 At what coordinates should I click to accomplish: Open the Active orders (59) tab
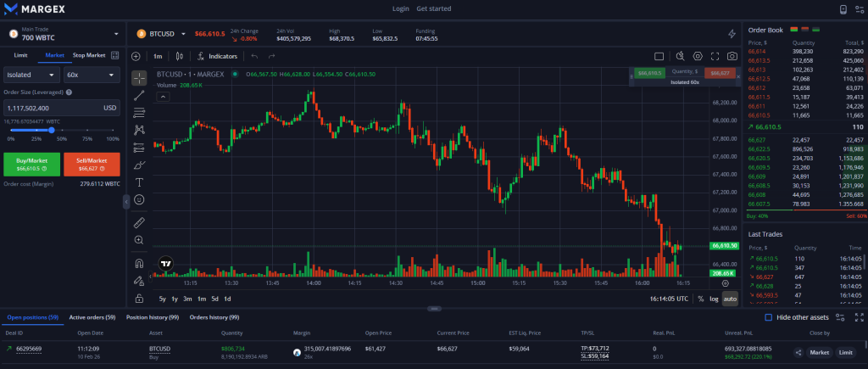tap(92, 317)
